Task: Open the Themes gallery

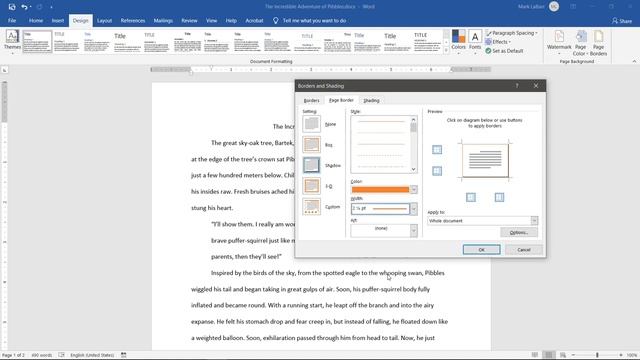Action: point(12,41)
